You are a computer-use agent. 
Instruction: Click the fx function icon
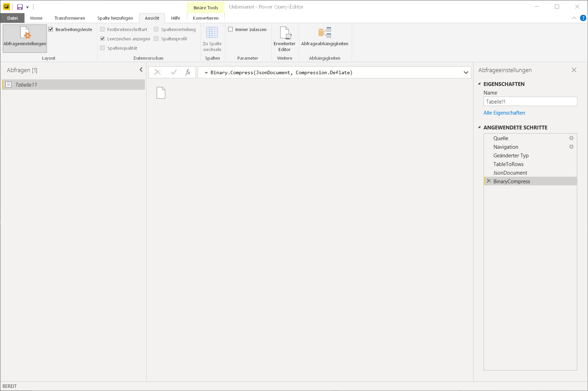[x=188, y=72]
